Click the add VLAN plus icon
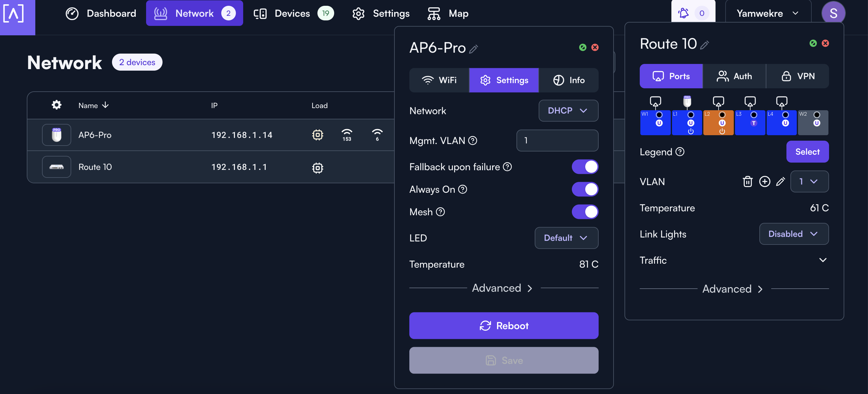This screenshot has height=394, width=868. tap(764, 182)
